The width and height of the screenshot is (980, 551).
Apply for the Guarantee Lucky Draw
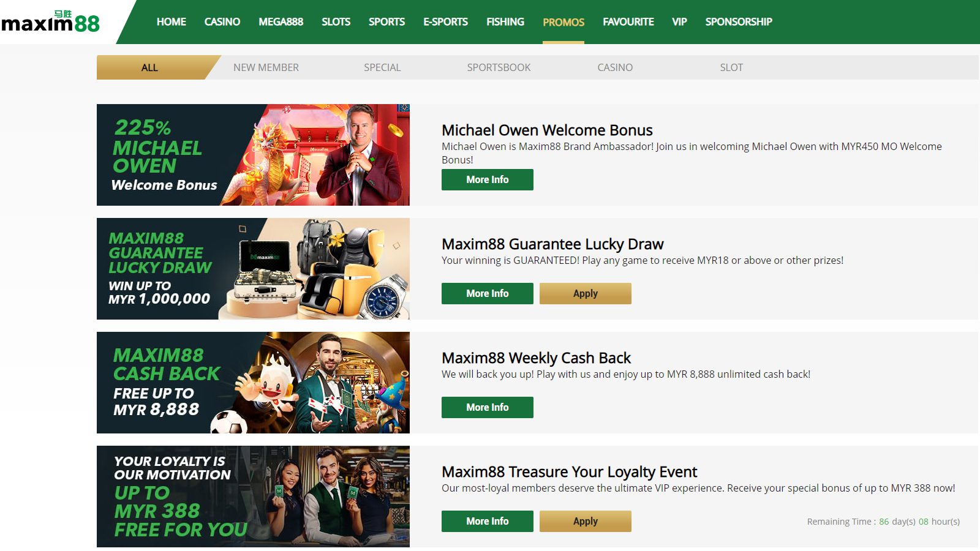point(586,293)
